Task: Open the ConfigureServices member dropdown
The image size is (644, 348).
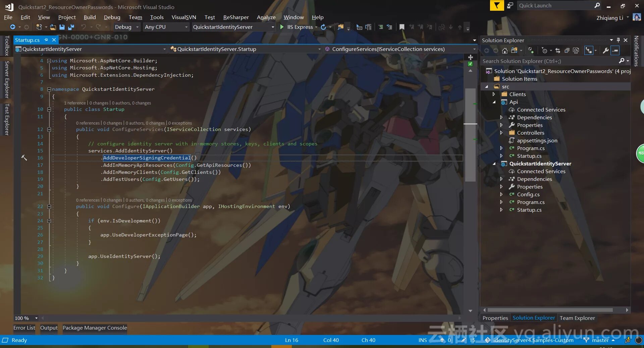Action: tap(400, 49)
